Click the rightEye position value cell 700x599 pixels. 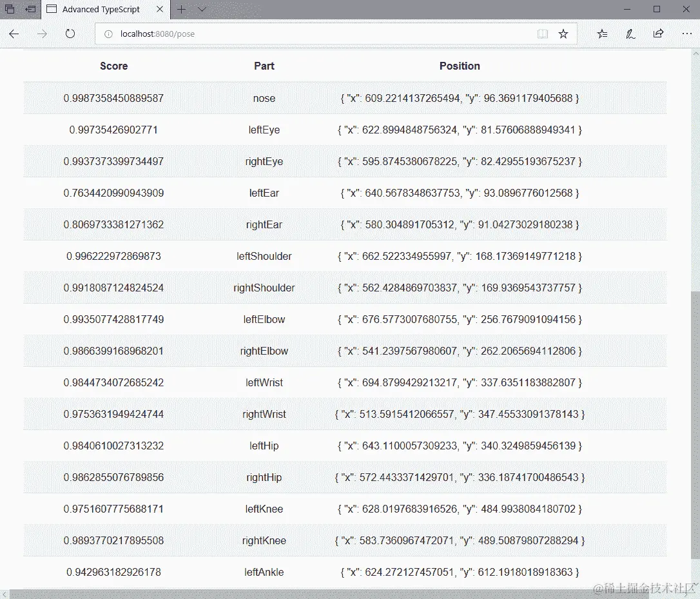460,162
